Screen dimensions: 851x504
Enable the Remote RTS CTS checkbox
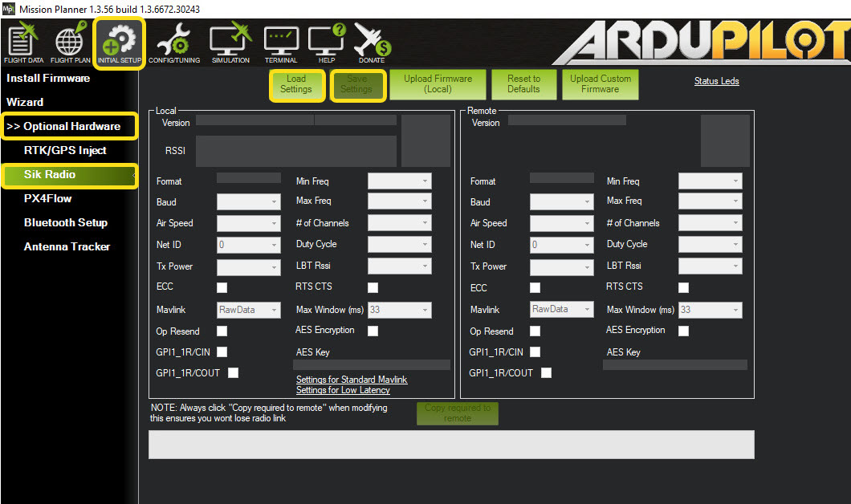[683, 287]
